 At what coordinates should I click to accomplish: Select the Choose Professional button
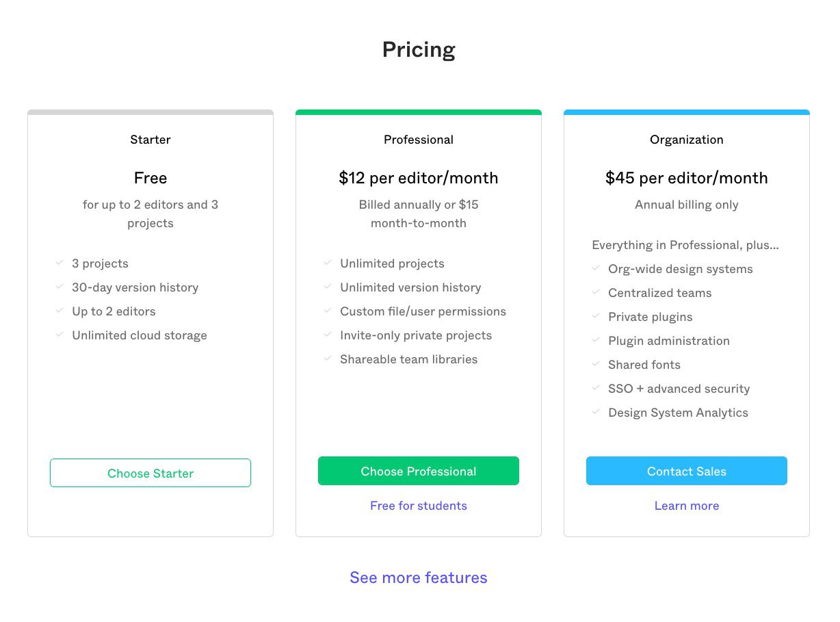coord(419,471)
